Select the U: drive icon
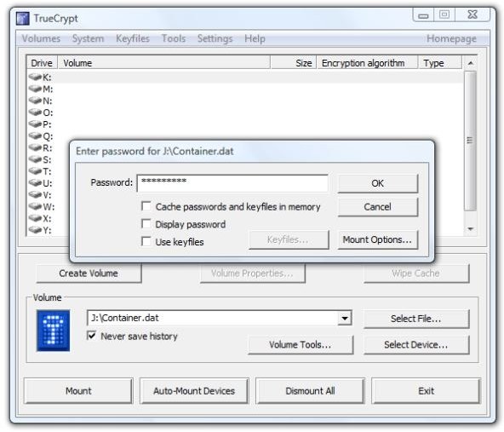 point(35,182)
